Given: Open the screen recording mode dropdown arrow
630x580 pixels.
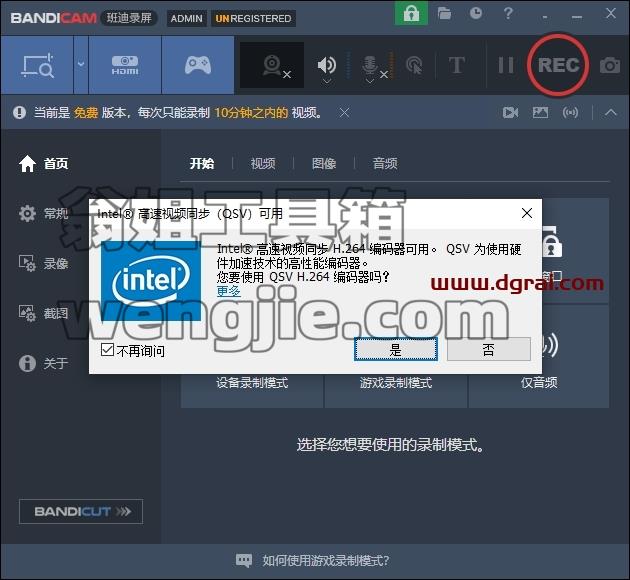Looking at the screenshot, I should 81,64.
